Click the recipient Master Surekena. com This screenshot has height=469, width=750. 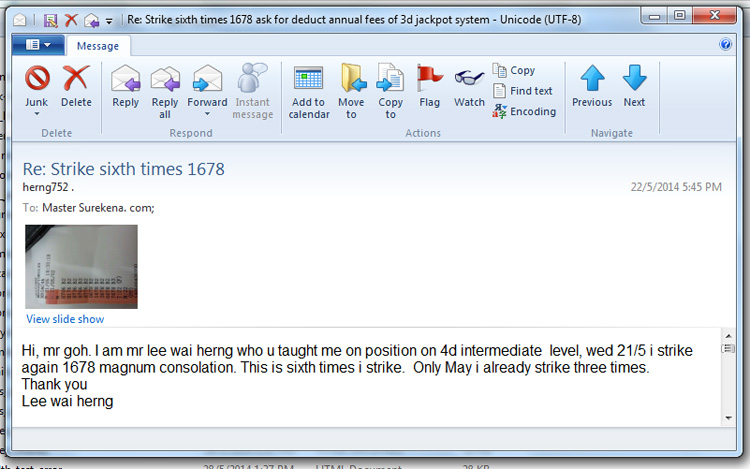97,207
